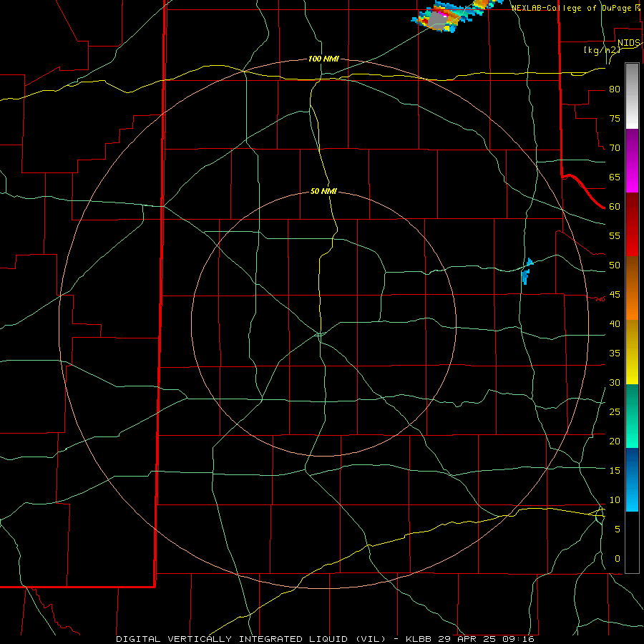Pick the blue segment of the color bar
This screenshot has height=644, width=644.
tap(632, 479)
